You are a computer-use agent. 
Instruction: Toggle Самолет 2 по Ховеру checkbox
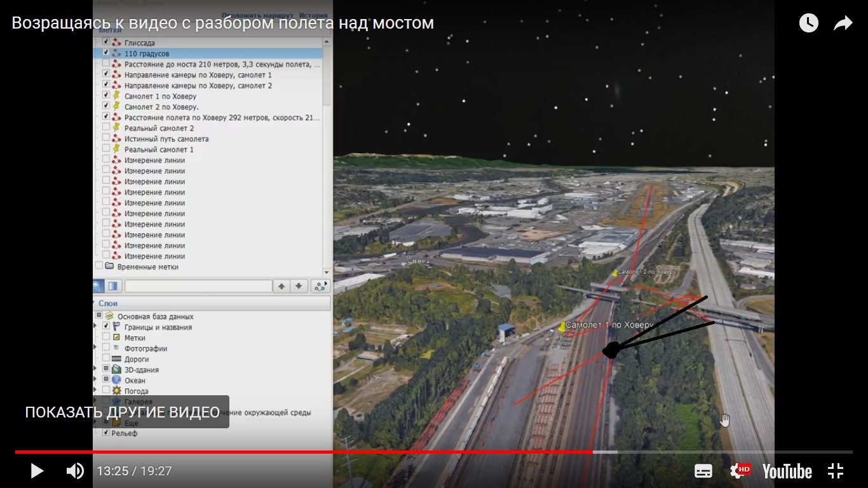(106, 107)
